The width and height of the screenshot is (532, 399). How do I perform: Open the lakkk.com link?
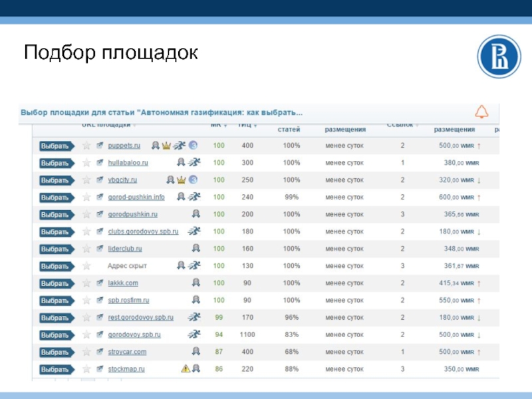pos(123,283)
